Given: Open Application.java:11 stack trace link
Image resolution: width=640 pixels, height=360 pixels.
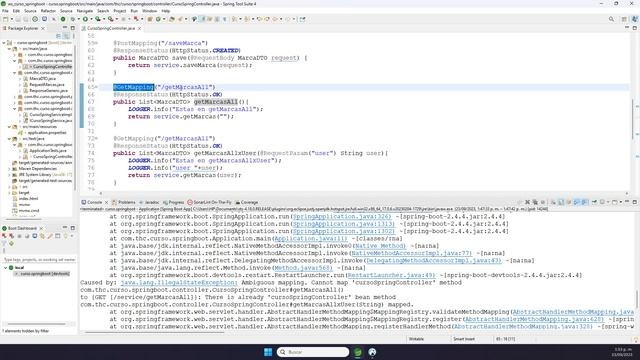Looking at the screenshot, I should (x=311, y=238).
